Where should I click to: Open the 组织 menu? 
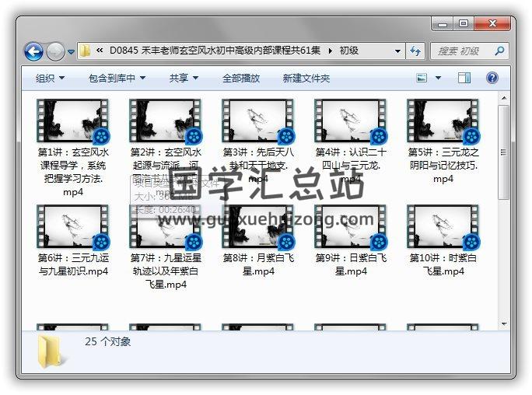(x=50, y=79)
